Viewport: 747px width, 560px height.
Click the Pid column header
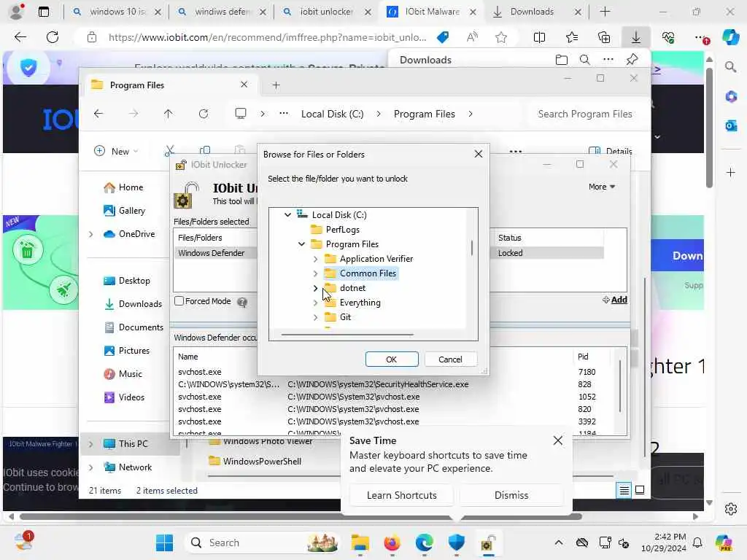point(583,356)
